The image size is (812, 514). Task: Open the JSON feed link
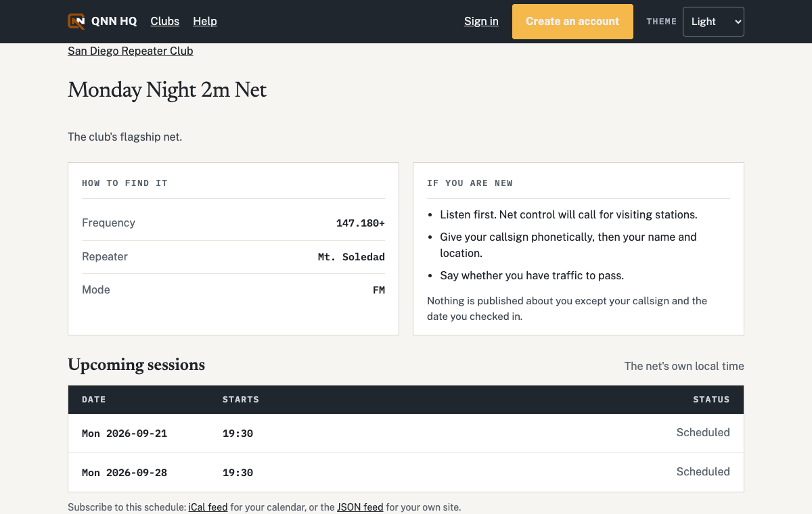360,507
